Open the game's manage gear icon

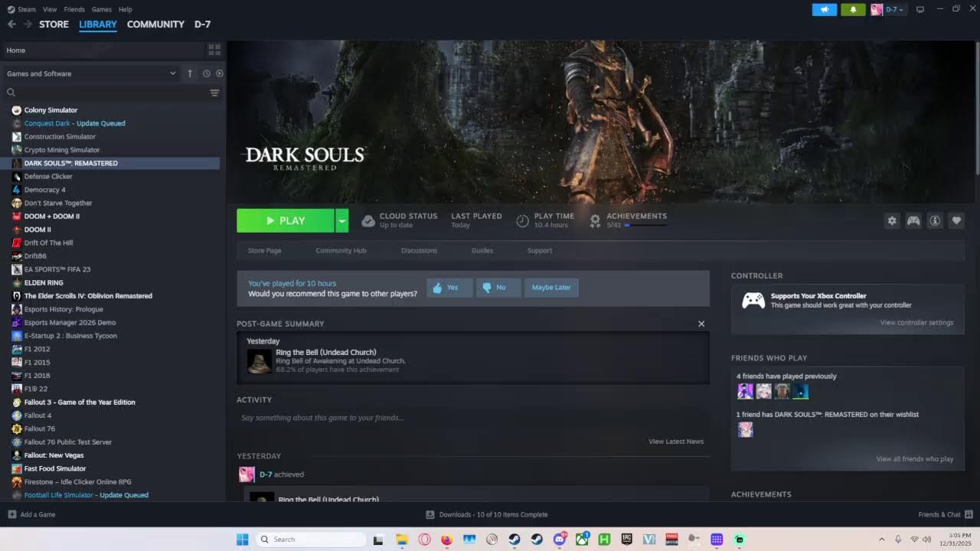click(x=892, y=220)
